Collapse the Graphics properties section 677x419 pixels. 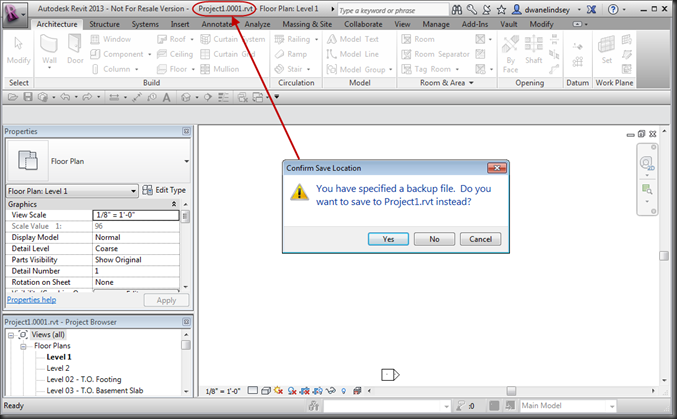pos(174,204)
